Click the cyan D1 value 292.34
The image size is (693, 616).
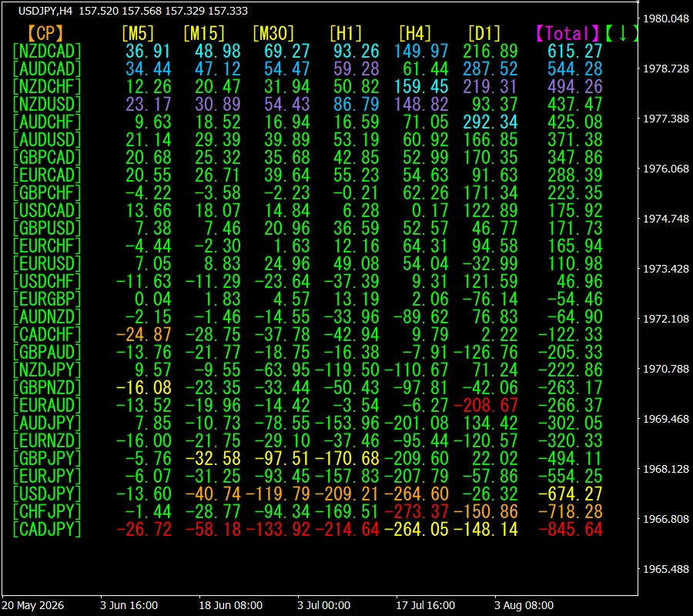pos(490,122)
